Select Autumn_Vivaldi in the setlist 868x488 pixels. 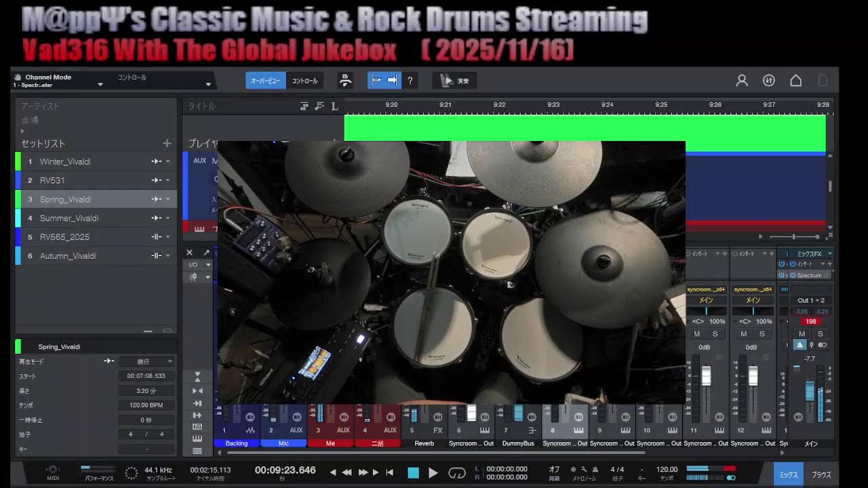click(x=96, y=256)
